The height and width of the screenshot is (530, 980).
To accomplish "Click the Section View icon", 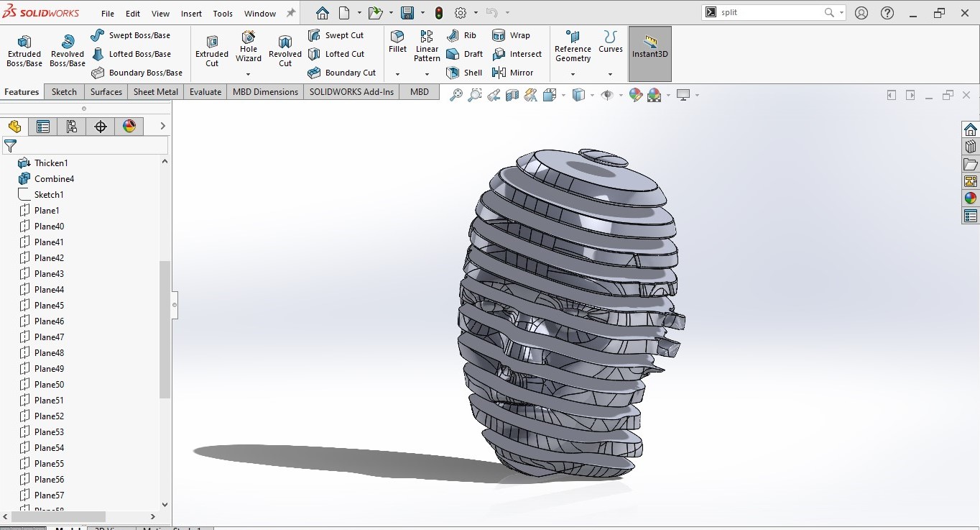I will (x=512, y=95).
